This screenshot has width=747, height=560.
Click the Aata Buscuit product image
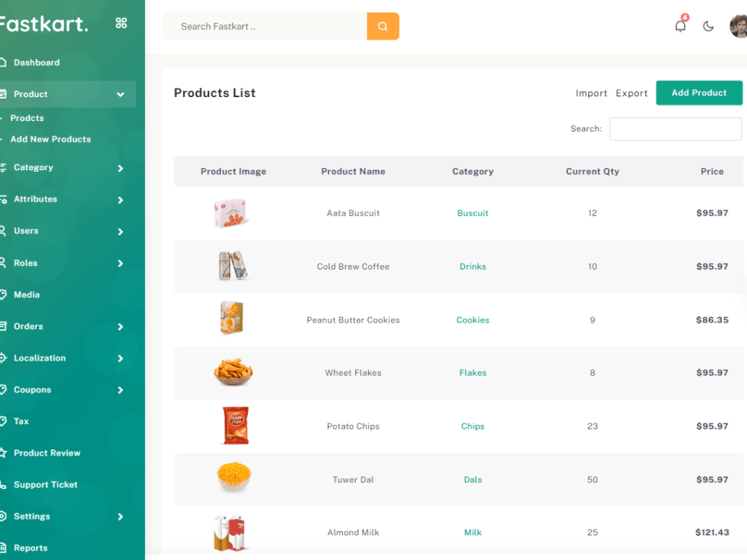[231, 213]
